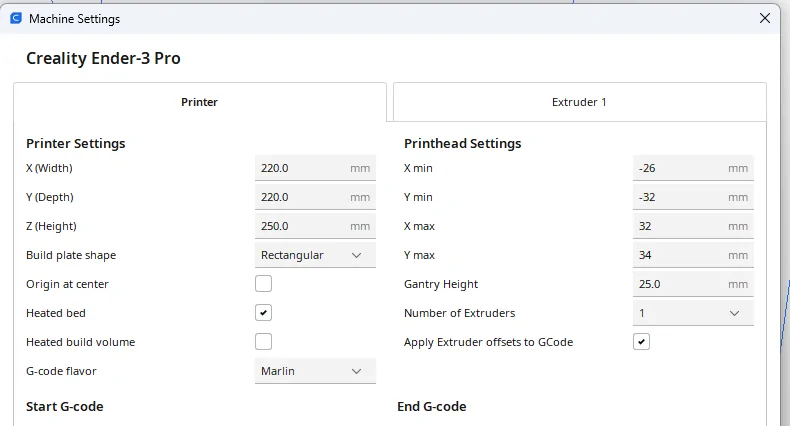The width and height of the screenshot is (790, 426).
Task: Enable the Heated build volume checkbox
Action: 263,341
